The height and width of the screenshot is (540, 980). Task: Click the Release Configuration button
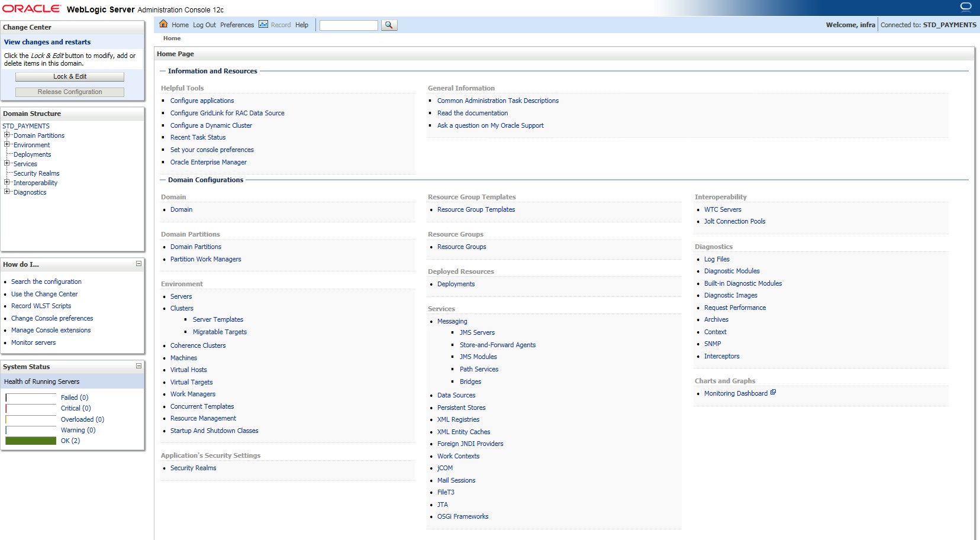pyautogui.click(x=70, y=92)
